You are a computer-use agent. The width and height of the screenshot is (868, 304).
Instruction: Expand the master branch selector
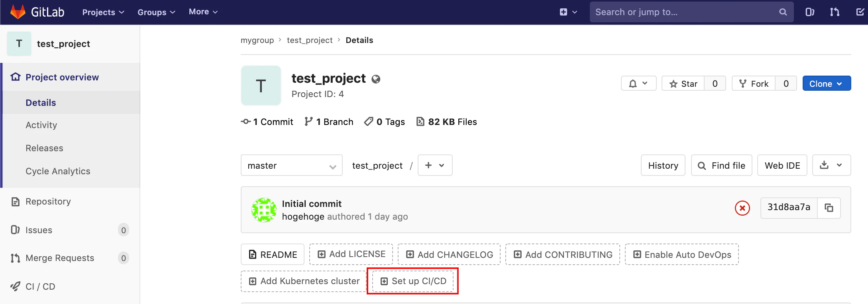pyautogui.click(x=292, y=166)
